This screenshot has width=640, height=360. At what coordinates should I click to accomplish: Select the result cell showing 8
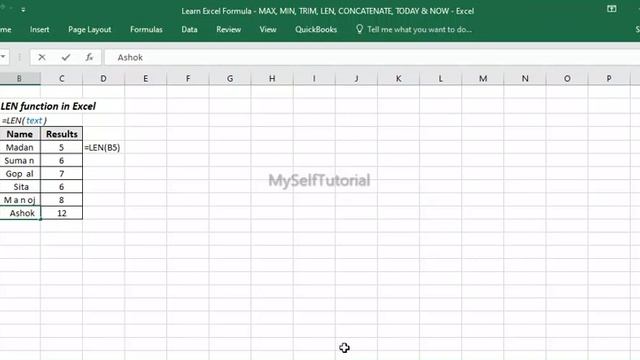coord(62,200)
